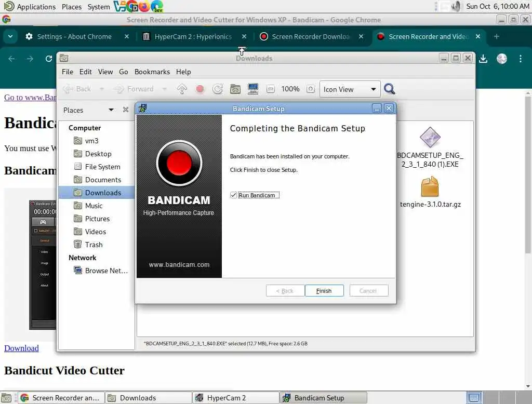Select Documents in Places sidebar
The height and width of the screenshot is (404, 532).
(x=96, y=180)
